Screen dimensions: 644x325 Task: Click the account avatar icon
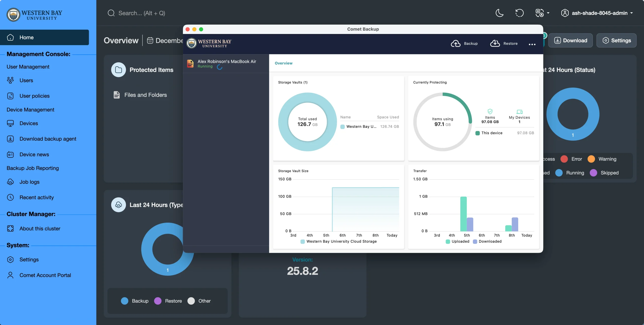[565, 13]
